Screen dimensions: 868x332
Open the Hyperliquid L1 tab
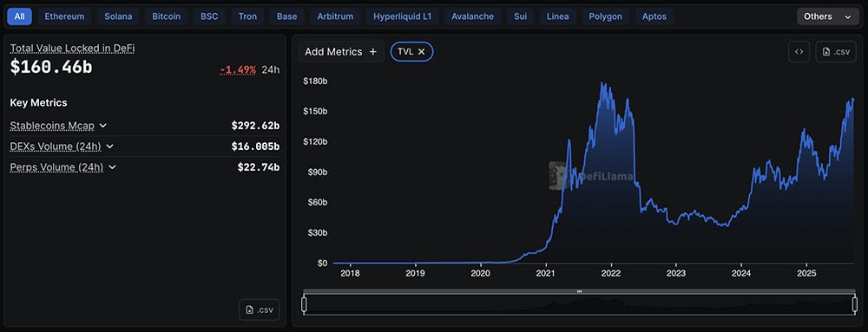pyautogui.click(x=403, y=16)
